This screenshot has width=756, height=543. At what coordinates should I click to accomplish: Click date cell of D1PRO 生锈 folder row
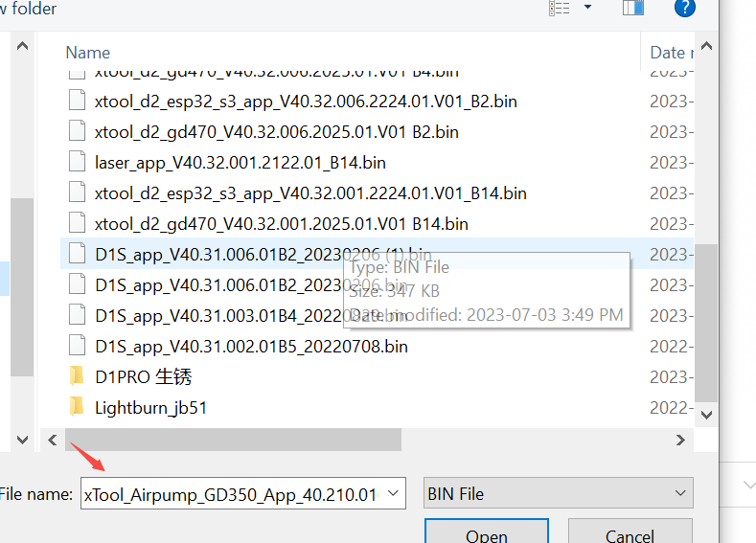point(672,377)
